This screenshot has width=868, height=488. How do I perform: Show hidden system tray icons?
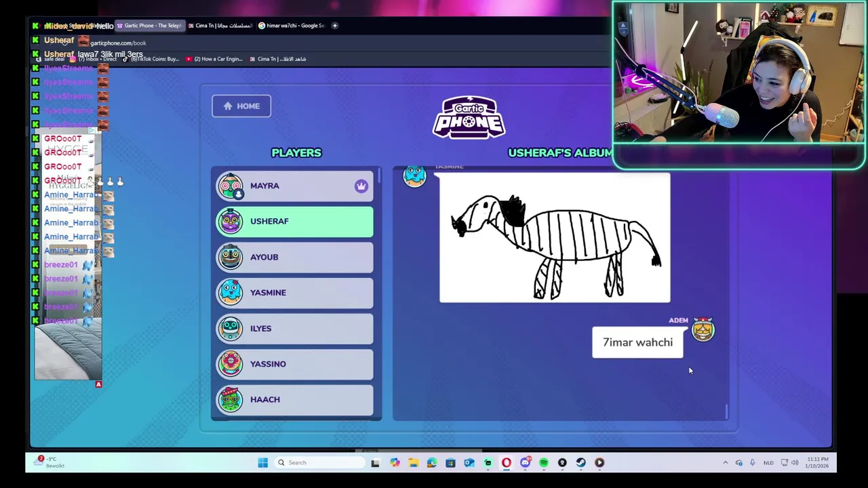tap(726, 462)
